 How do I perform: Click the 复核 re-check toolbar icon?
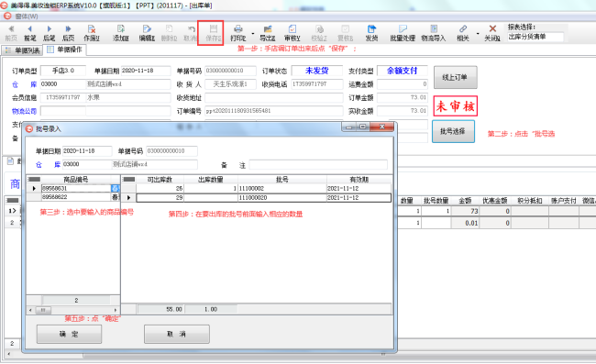click(x=345, y=33)
